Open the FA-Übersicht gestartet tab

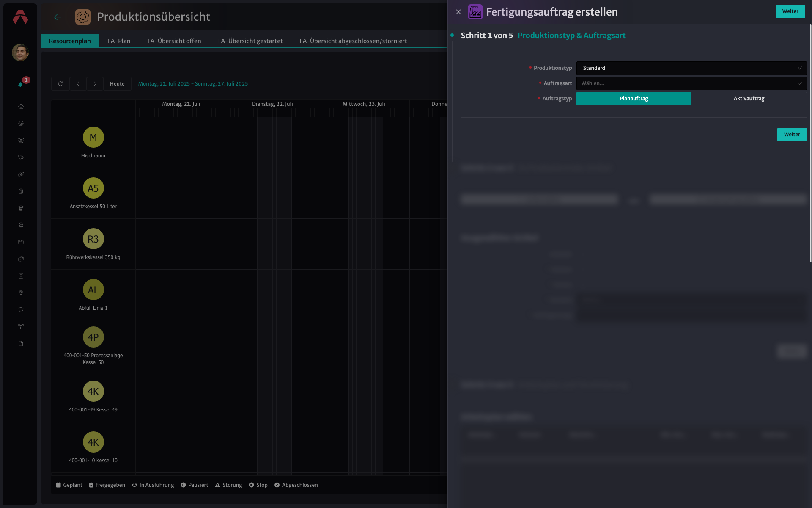tap(250, 41)
